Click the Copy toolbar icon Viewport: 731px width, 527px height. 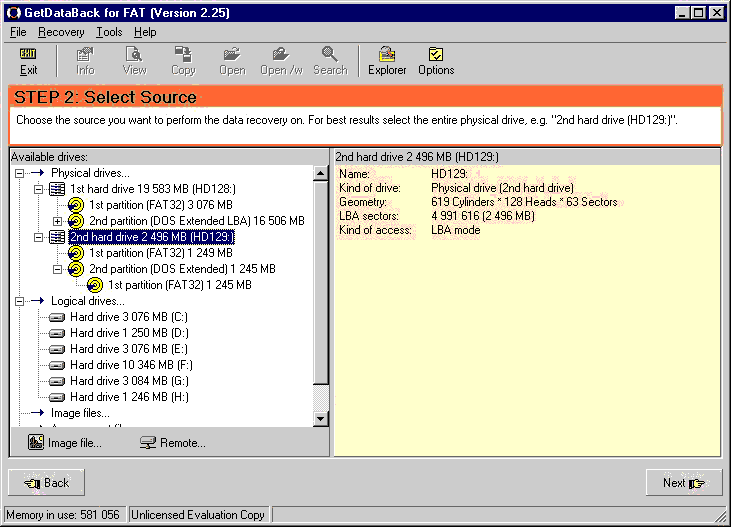pyautogui.click(x=183, y=61)
